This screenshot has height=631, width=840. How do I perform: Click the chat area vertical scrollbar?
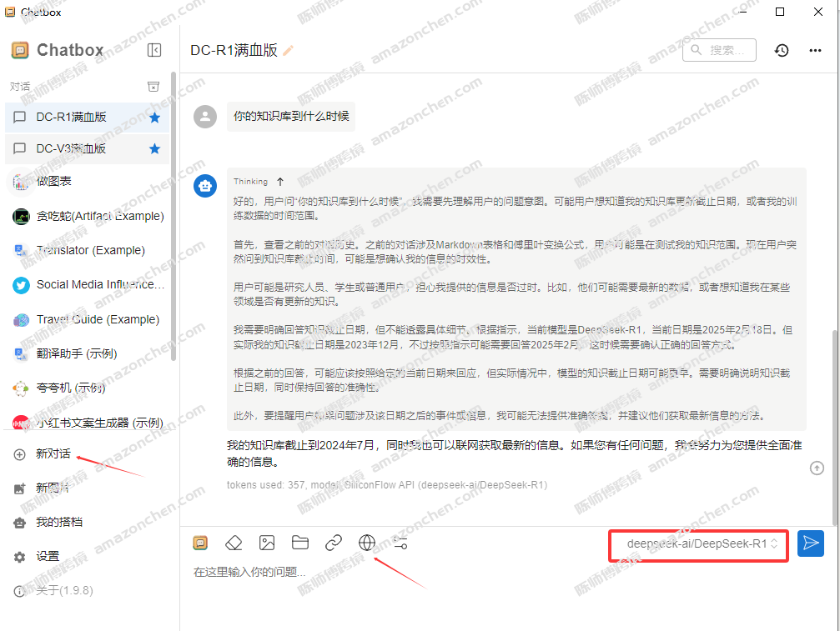[835, 428]
